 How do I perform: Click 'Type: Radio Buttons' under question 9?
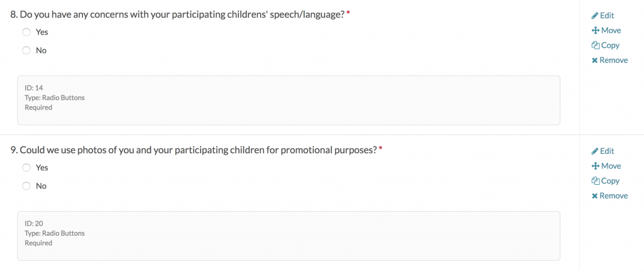[x=55, y=233]
